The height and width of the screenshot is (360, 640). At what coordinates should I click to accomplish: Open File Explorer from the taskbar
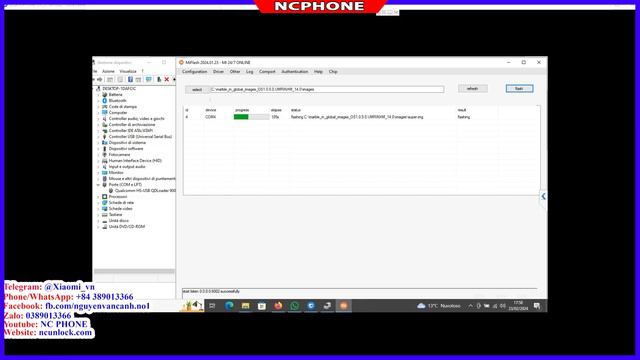click(x=245, y=306)
